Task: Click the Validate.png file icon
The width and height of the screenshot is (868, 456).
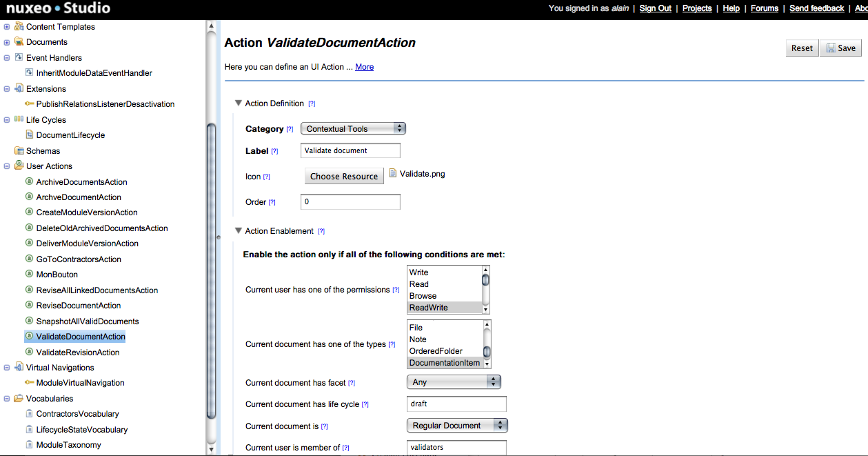Action: tap(393, 173)
